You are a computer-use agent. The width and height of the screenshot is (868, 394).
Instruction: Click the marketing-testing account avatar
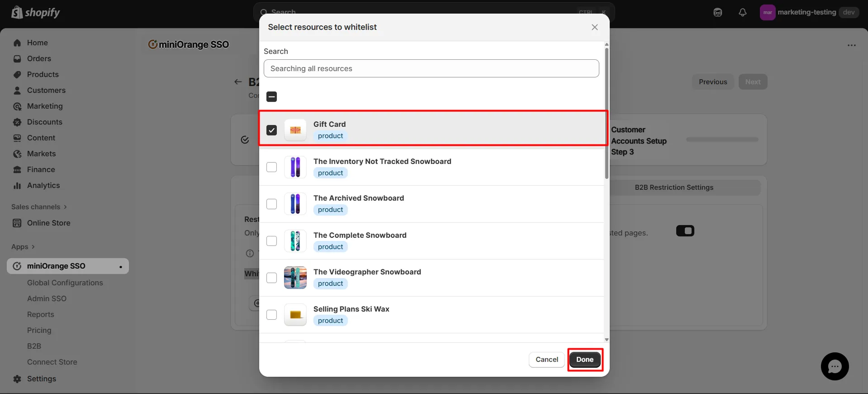click(768, 12)
